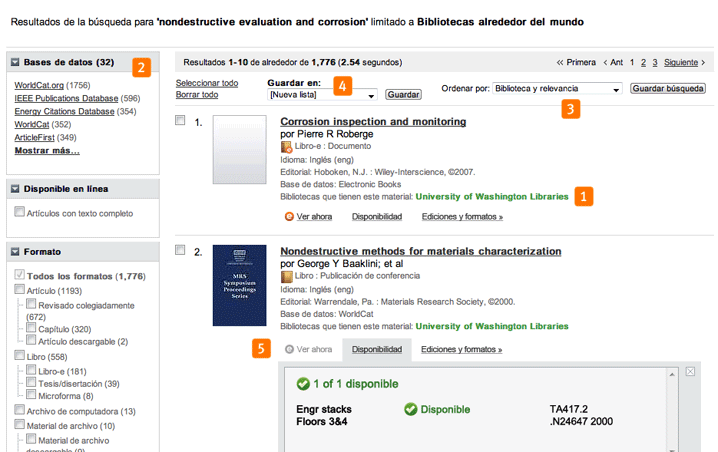
Task: Click the book icon for result 2
Action: click(287, 275)
